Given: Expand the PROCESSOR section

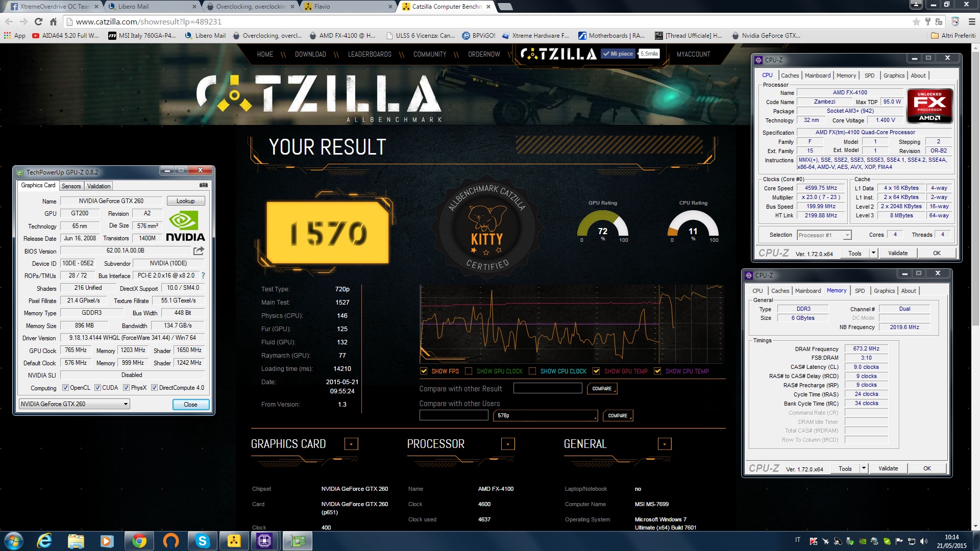Looking at the screenshot, I should (x=508, y=444).
